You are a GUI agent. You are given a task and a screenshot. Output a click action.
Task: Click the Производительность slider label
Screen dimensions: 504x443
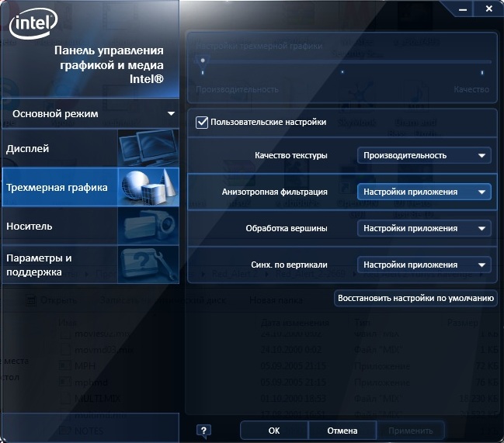(237, 89)
